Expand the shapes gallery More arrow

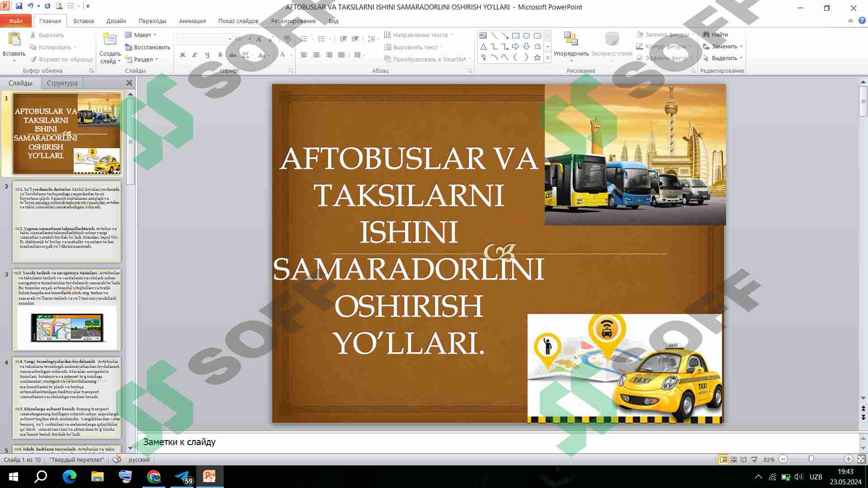click(x=547, y=57)
